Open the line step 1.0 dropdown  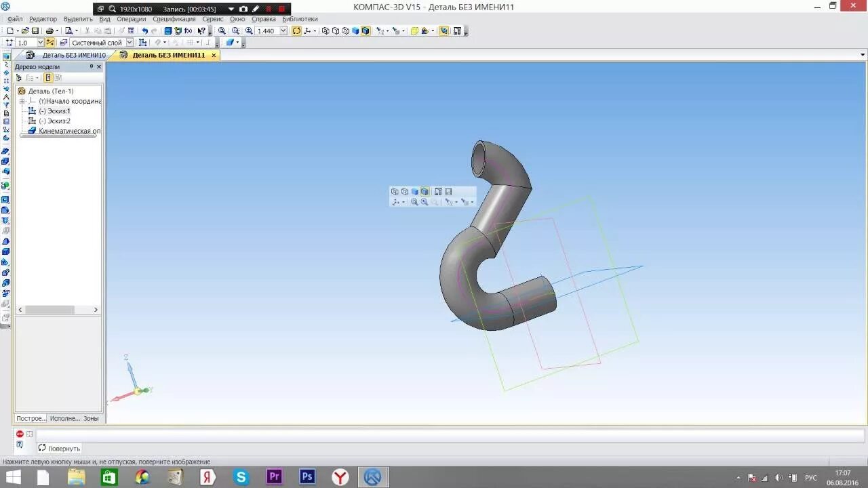pyautogui.click(x=41, y=42)
